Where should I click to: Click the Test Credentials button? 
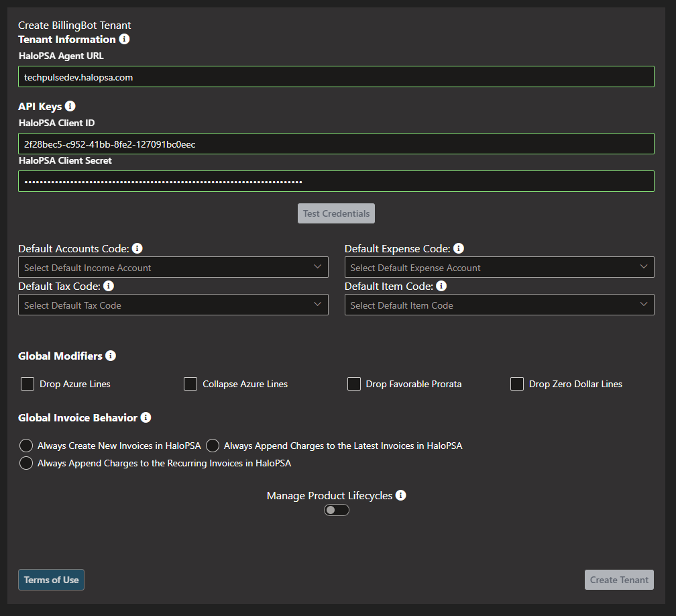click(336, 213)
